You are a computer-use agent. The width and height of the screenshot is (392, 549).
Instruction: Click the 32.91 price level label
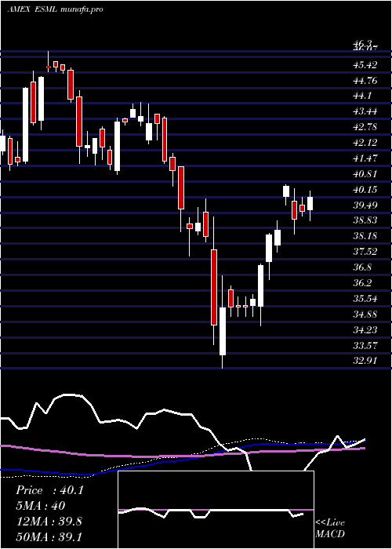pyautogui.click(x=365, y=360)
